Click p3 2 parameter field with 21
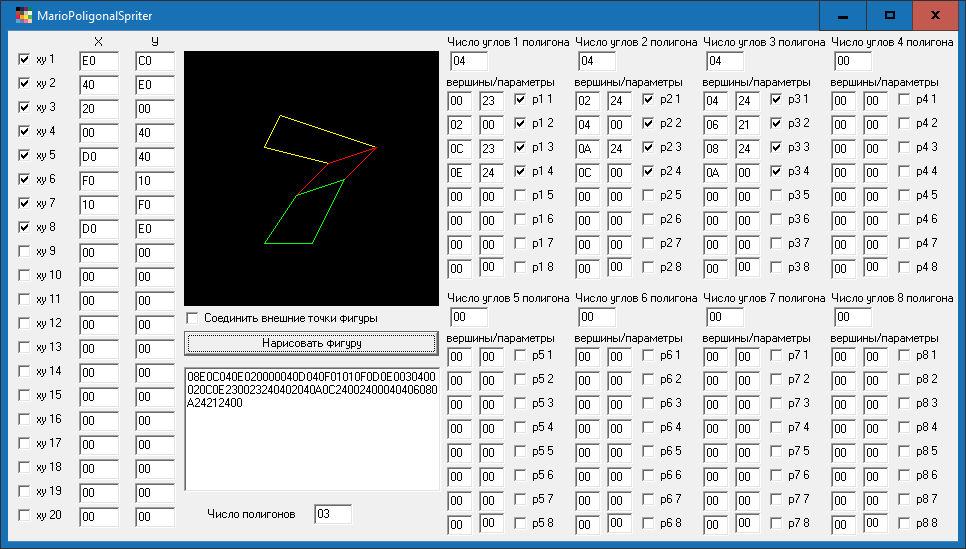Image resolution: width=966 pixels, height=549 pixels. (x=747, y=125)
